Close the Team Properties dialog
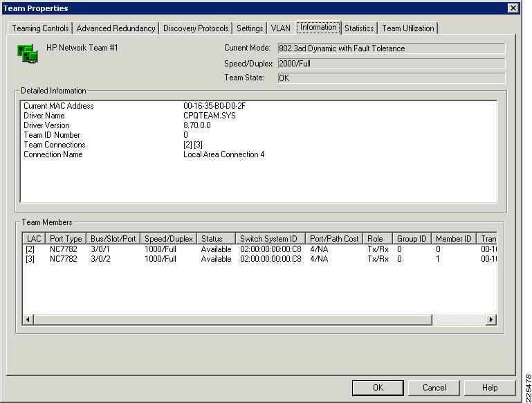Viewport: 532px width, 403px height. (513, 8)
